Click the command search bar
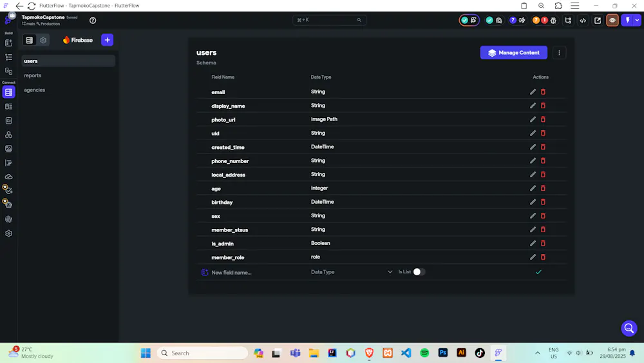The image size is (644, 363). pos(329,20)
